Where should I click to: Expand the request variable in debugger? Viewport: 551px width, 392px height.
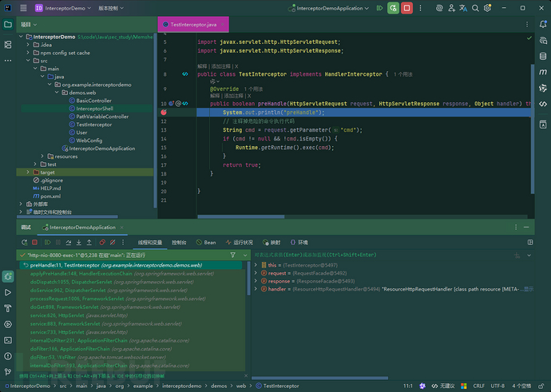(x=255, y=272)
